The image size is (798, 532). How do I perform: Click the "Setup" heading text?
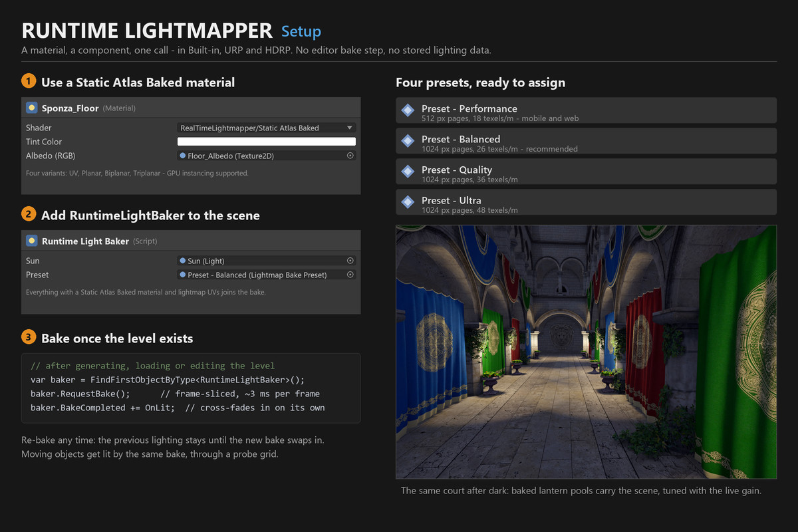point(301,32)
